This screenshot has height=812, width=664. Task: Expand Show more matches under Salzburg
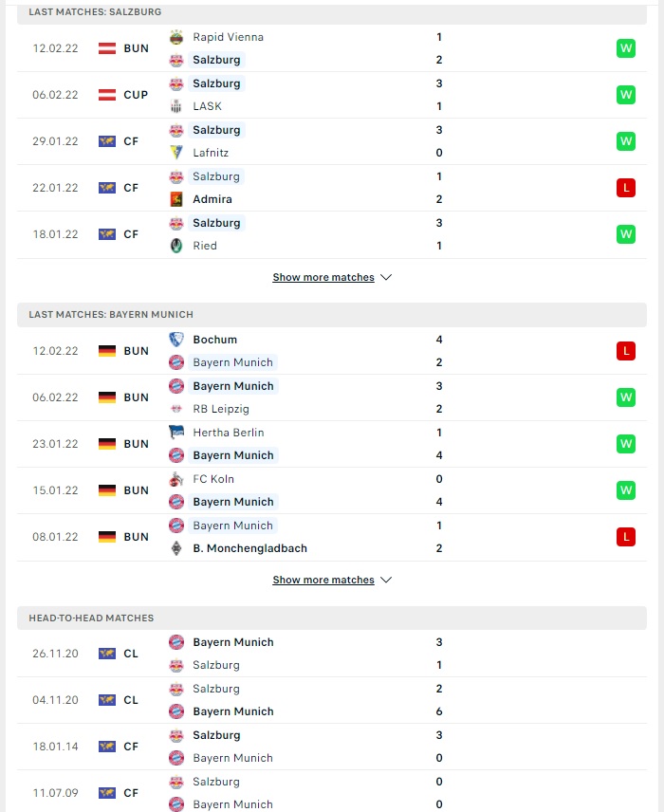pos(323,277)
